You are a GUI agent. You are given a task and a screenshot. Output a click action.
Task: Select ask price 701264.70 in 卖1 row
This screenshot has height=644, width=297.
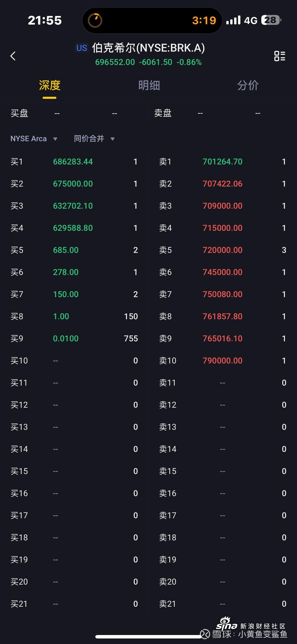click(x=222, y=162)
